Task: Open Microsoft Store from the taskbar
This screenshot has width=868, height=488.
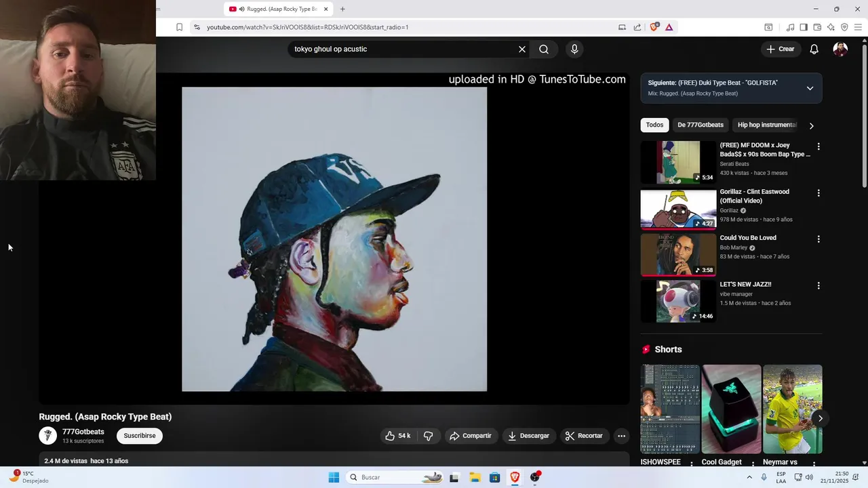Action: (495, 477)
